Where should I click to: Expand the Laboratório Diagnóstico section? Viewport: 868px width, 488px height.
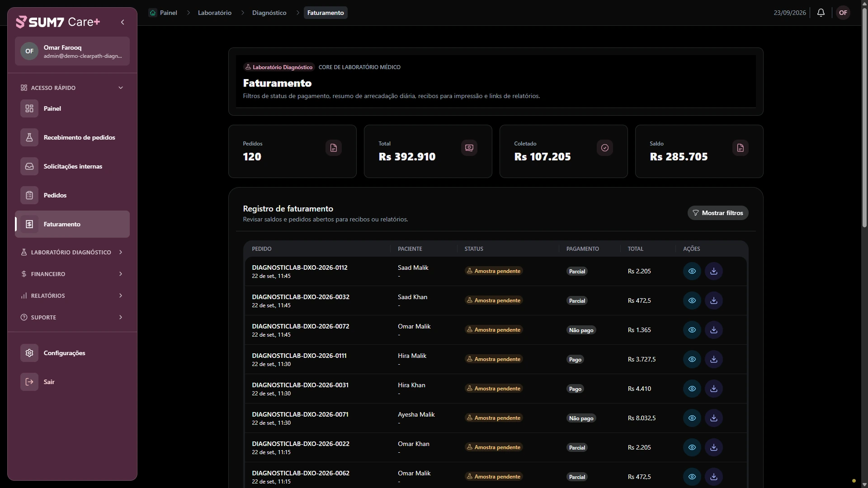click(x=72, y=252)
